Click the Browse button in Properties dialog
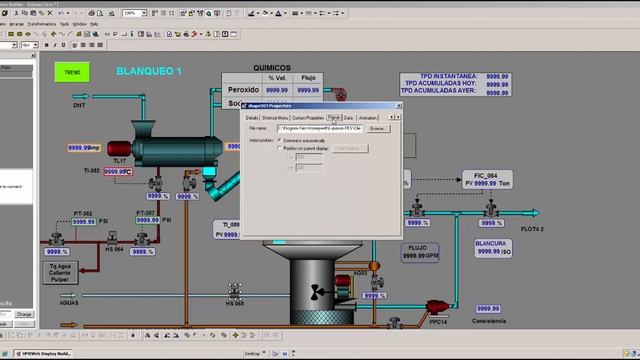Screen dimensions: 640x360 [378, 129]
